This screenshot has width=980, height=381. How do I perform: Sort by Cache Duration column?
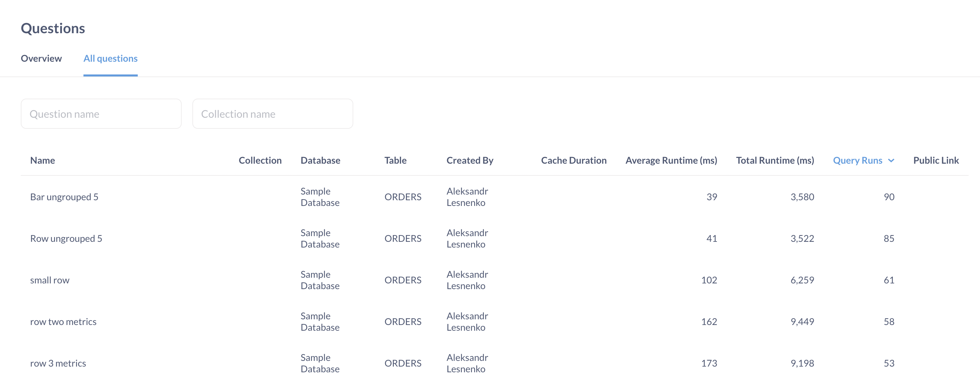pos(574,160)
